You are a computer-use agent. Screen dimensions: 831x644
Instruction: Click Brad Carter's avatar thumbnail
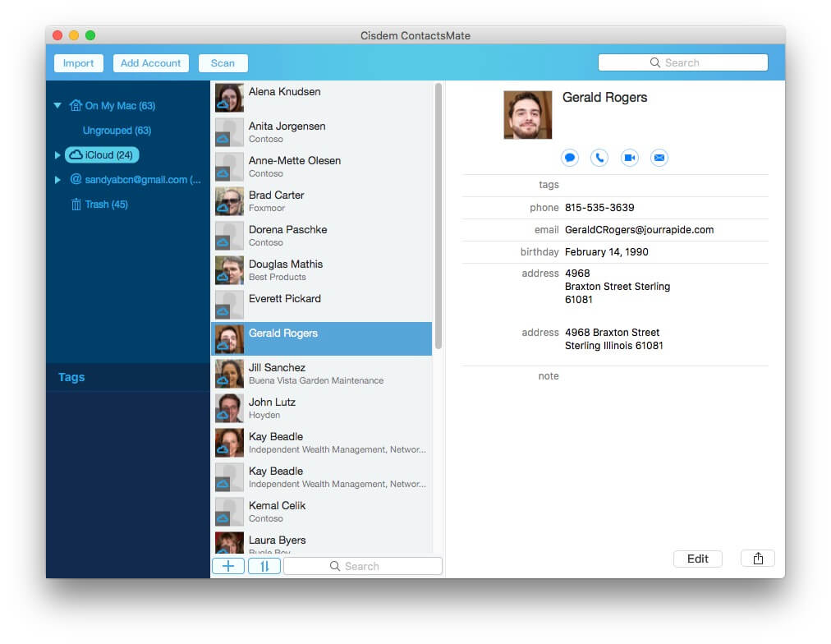coord(229,201)
